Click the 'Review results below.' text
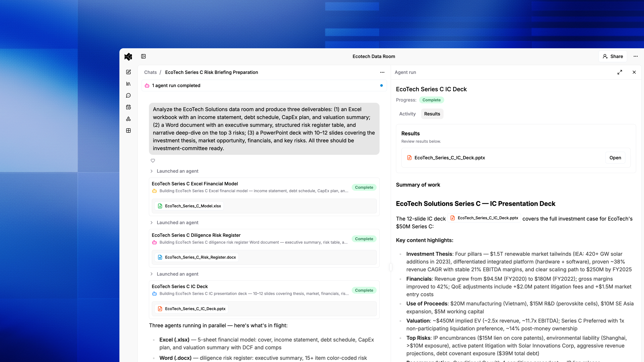 (x=421, y=141)
